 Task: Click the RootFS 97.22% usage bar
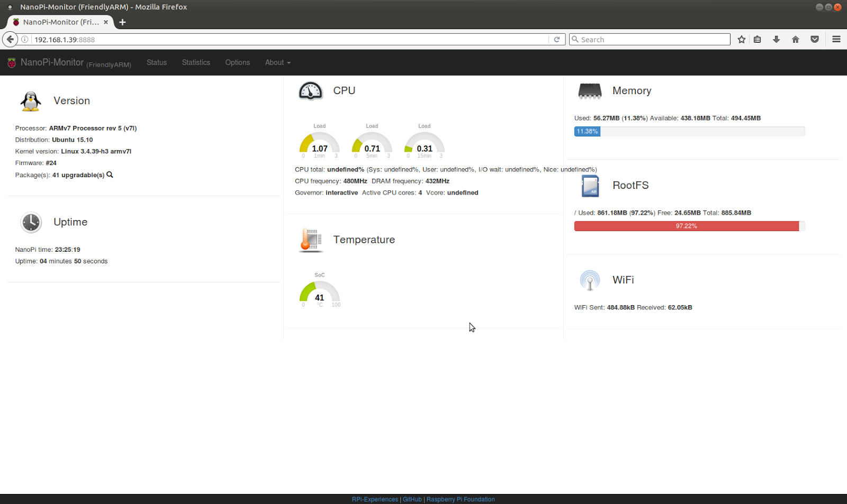click(x=689, y=226)
